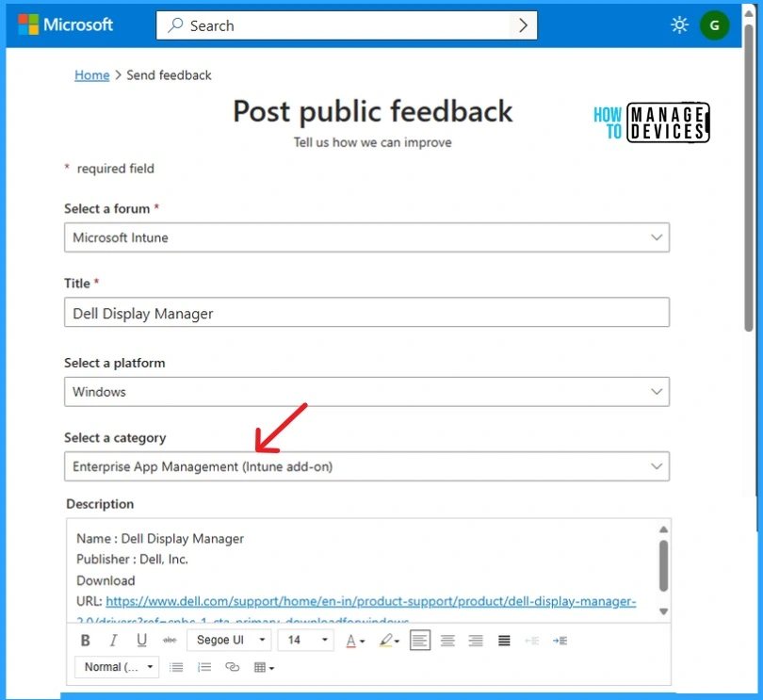Screen dimensions: 763x700
Task: Insert numbered list
Action: [204, 667]
